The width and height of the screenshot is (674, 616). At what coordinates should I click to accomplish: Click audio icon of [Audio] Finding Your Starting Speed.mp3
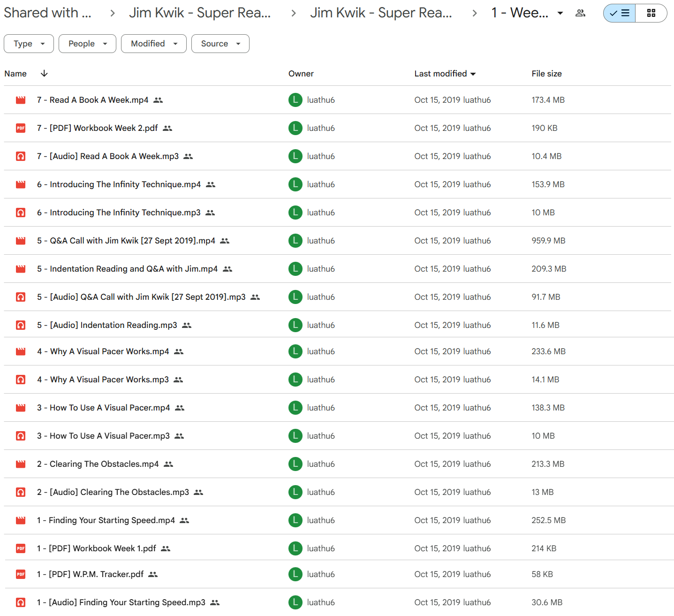pyautogui.click(x=21, y=602)
